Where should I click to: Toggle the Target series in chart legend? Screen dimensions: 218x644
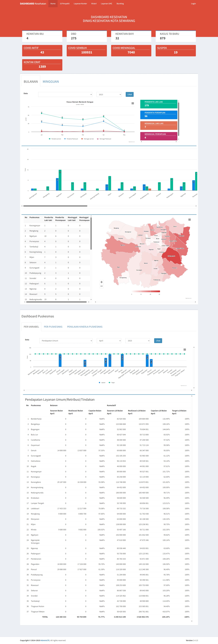click(112, 383)
